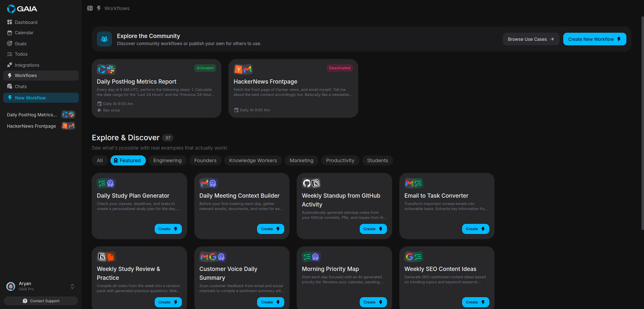
Task: Click the Goals target icon in the sidebar
Action: tap(9, 43)
